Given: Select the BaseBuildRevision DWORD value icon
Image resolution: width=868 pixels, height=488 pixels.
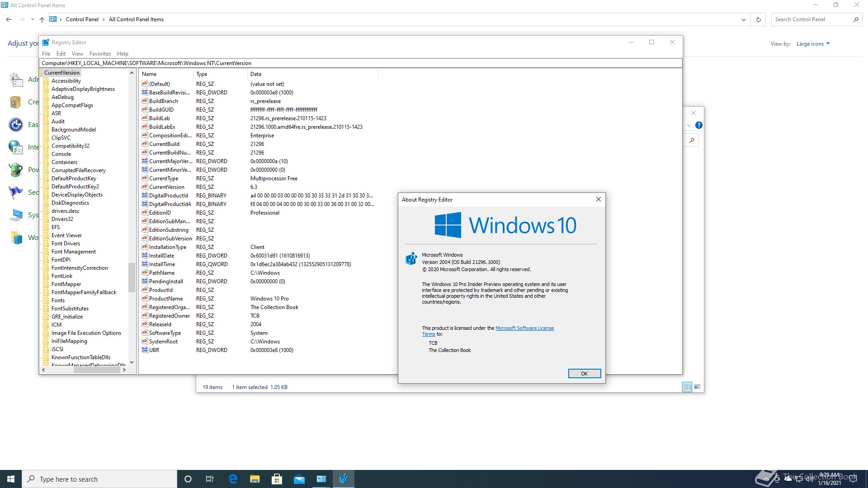Looking at the screenshot, I should pyautogui.click(x=145, y=92).
